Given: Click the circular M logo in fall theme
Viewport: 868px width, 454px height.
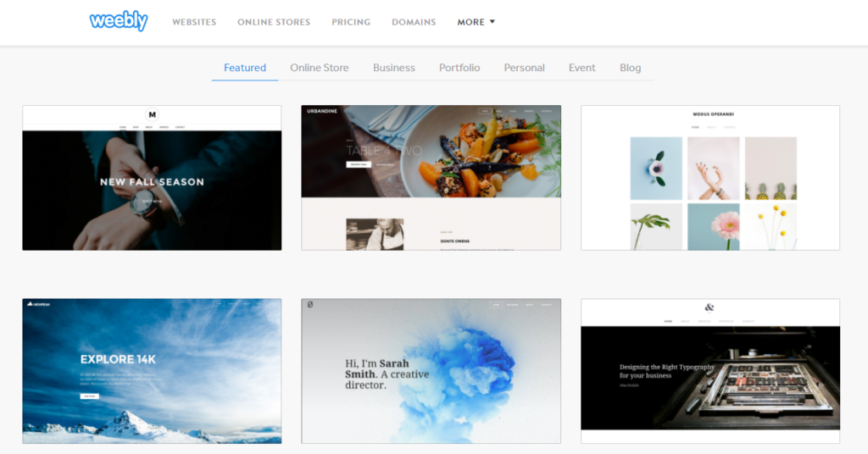Looking at the screenshot, I should (152, 114).
